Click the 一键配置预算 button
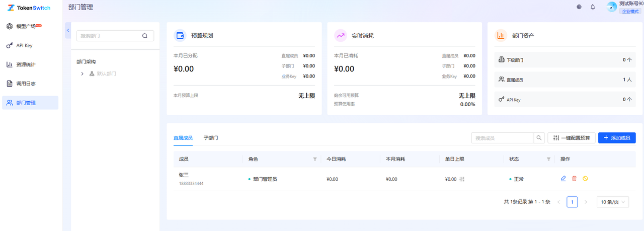This screenshot has width=644, height=231. (x=572, y=138)
